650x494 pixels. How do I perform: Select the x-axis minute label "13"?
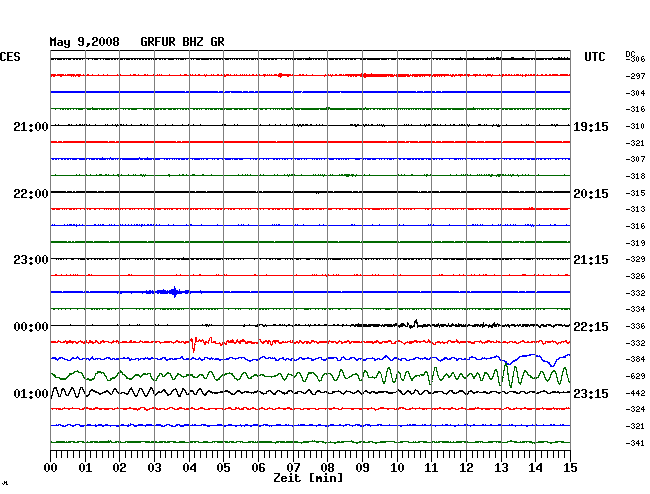point(501,468)
